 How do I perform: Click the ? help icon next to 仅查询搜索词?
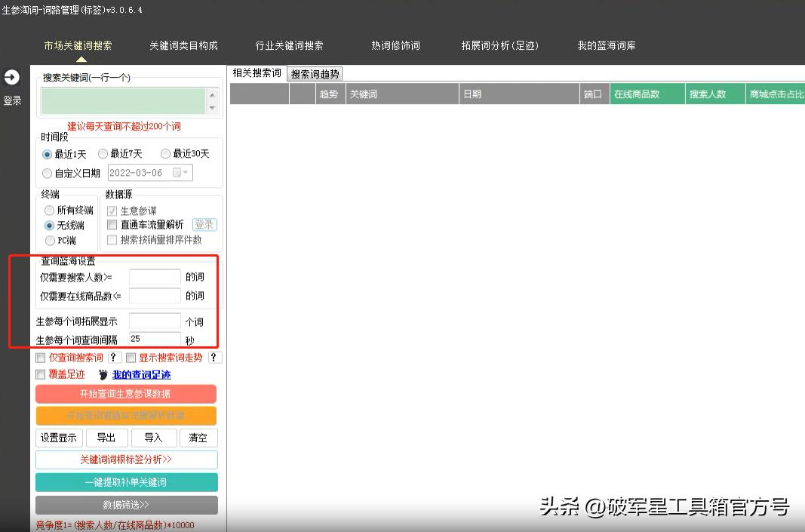coord(114,357)
